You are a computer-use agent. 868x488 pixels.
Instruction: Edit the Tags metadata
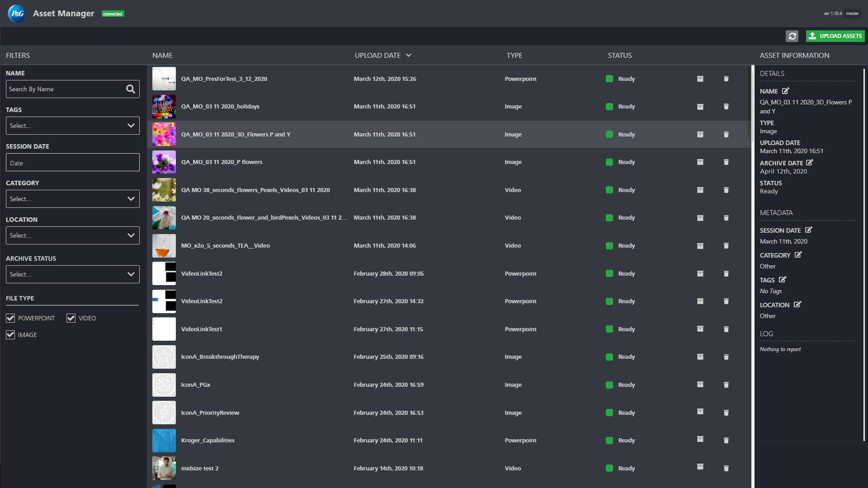point(783,280)
